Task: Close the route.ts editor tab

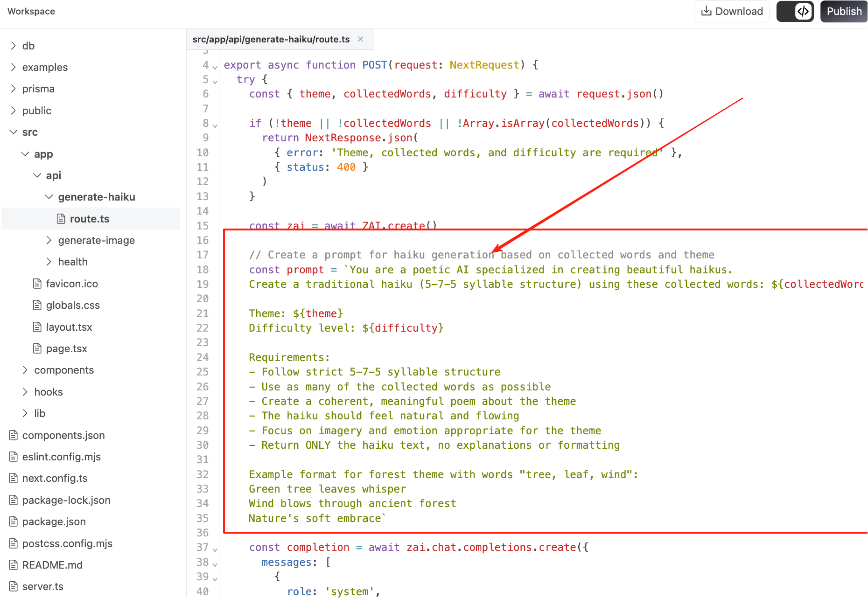Action: tap(360, 39)
